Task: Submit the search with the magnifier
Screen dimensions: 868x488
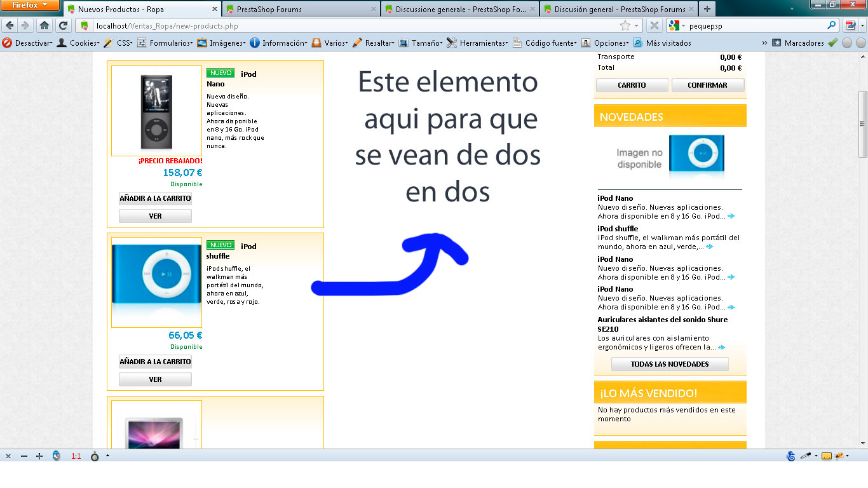Action: (x=832, y=25)
